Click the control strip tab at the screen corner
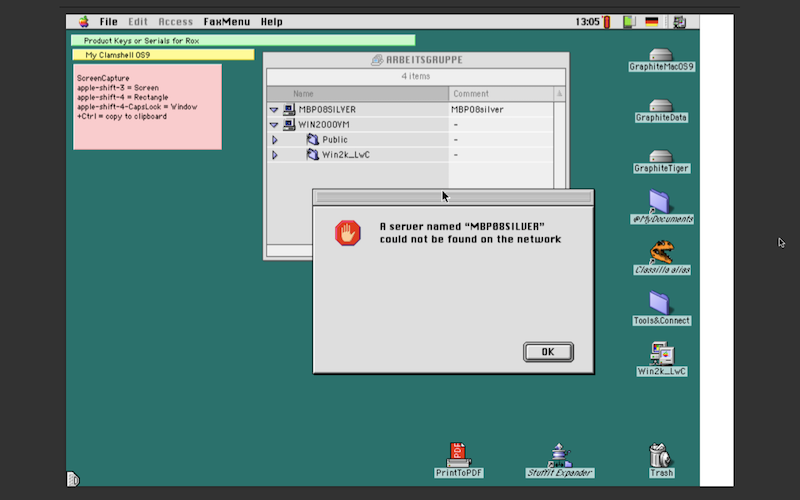Screen dimensions: 800x500 [x=73, y=479]
